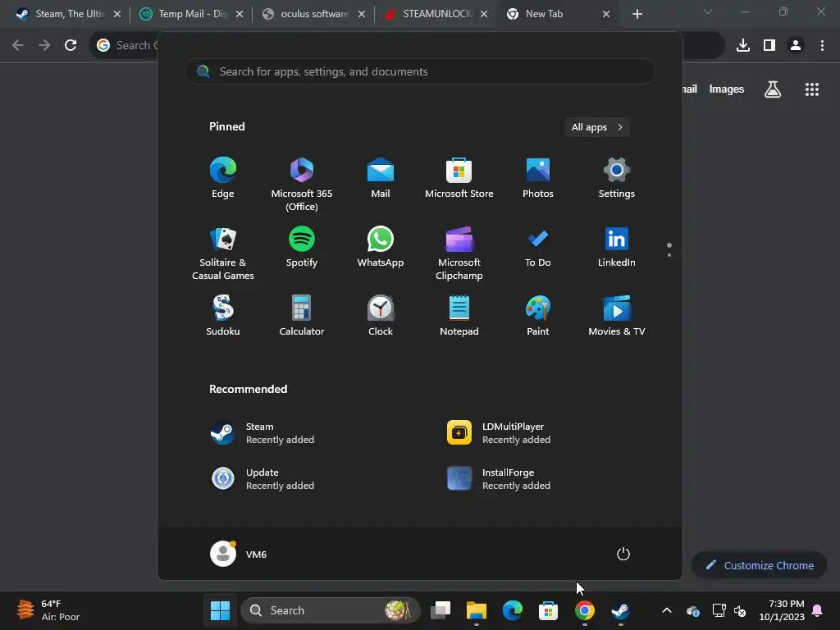Go to next page of pinned apps

pos(669,255)
